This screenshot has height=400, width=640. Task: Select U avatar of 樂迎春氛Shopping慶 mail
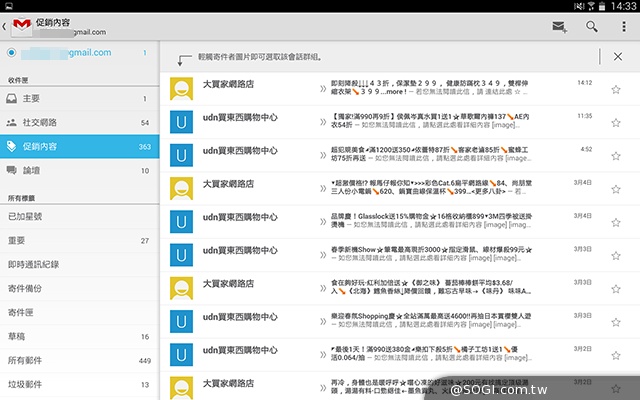pos(181,321)
